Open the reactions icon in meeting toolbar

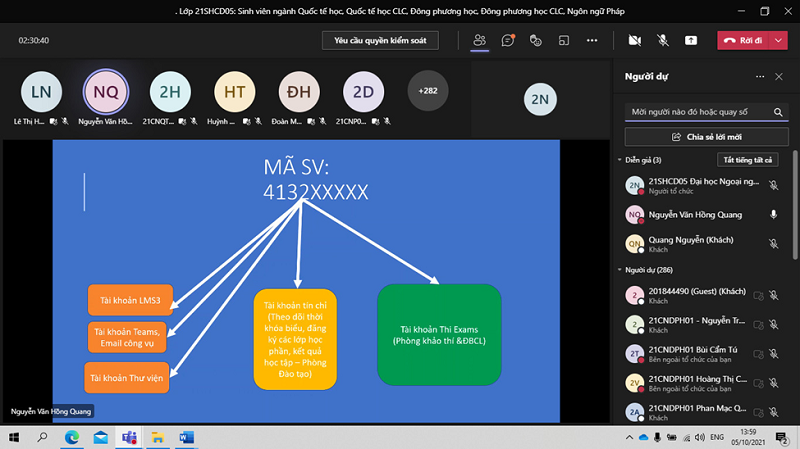(x=536, y=40)
